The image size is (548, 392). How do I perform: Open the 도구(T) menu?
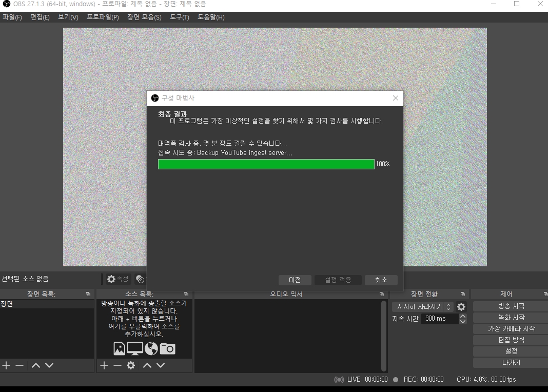(x=180, y=17)
